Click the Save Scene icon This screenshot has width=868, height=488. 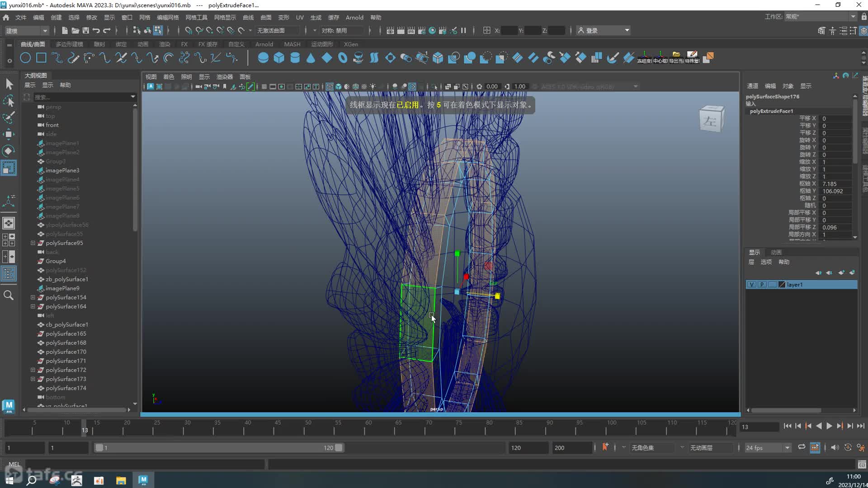[85, 30]
